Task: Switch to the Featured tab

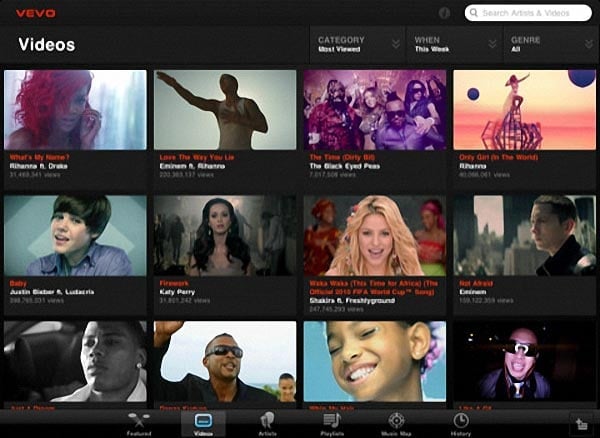Action: (139, 424)
